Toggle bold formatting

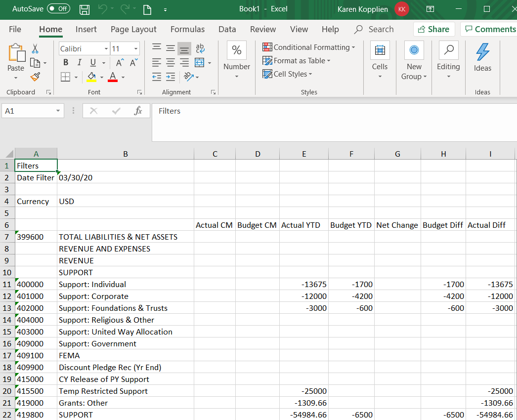pyautogui.click(x=66, y=62)
